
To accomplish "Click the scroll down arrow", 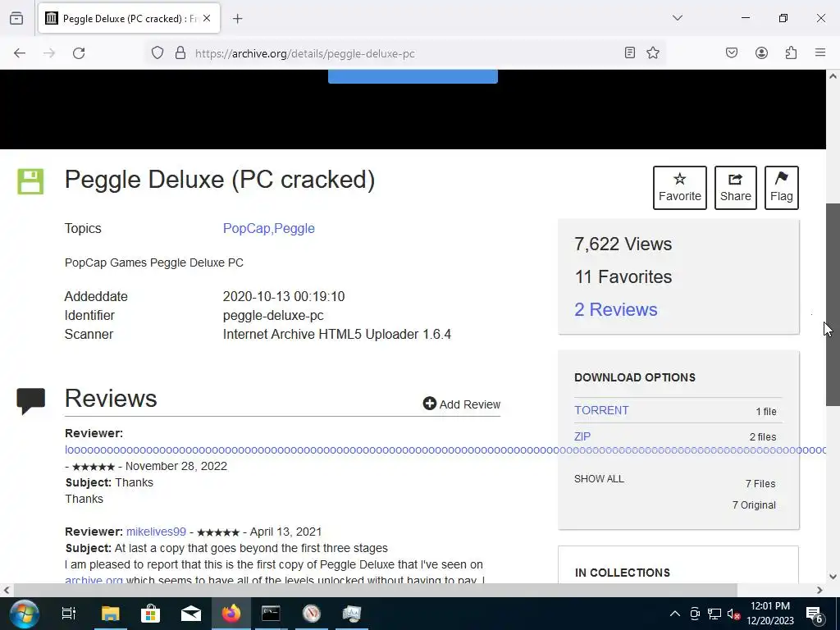I will 833,577.
